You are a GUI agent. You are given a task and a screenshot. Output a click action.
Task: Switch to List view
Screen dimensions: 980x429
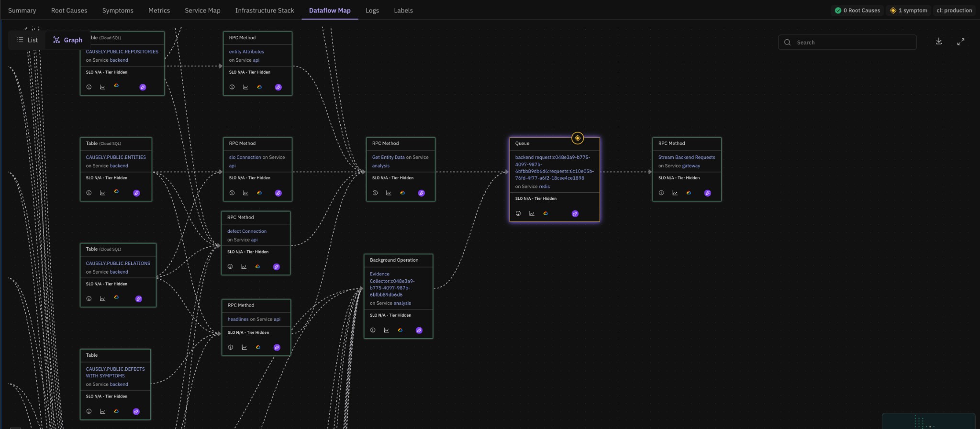(x=27, y=40)
